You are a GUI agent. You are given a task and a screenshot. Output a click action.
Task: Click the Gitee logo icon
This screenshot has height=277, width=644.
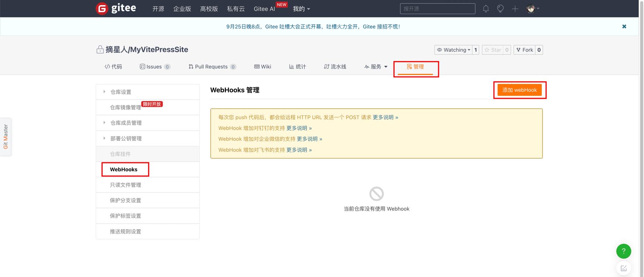tap(102, 8)
